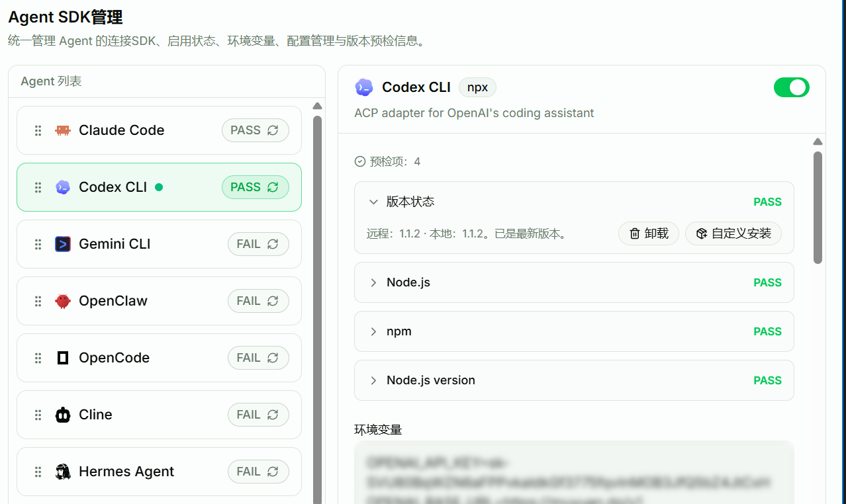Select OpenCode in the agent list
The height and width of the screenshot is (504, 846).
pos(159,358)
